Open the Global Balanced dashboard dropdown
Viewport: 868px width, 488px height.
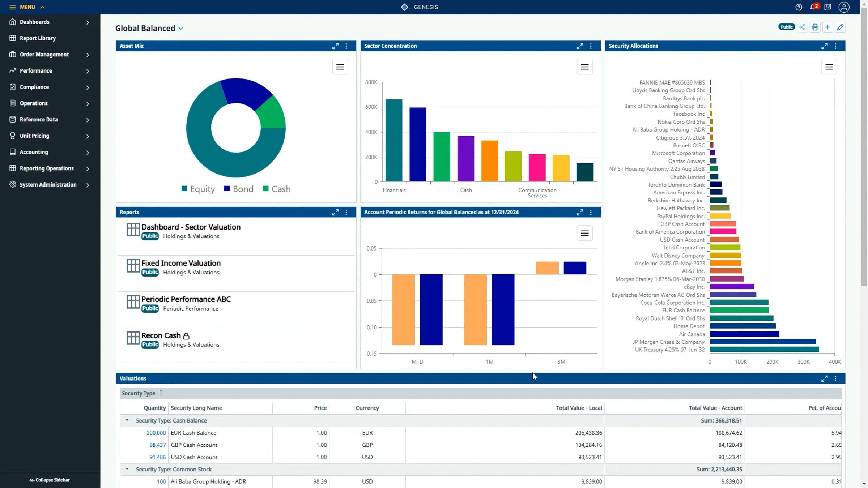click(x=181, y=28)
